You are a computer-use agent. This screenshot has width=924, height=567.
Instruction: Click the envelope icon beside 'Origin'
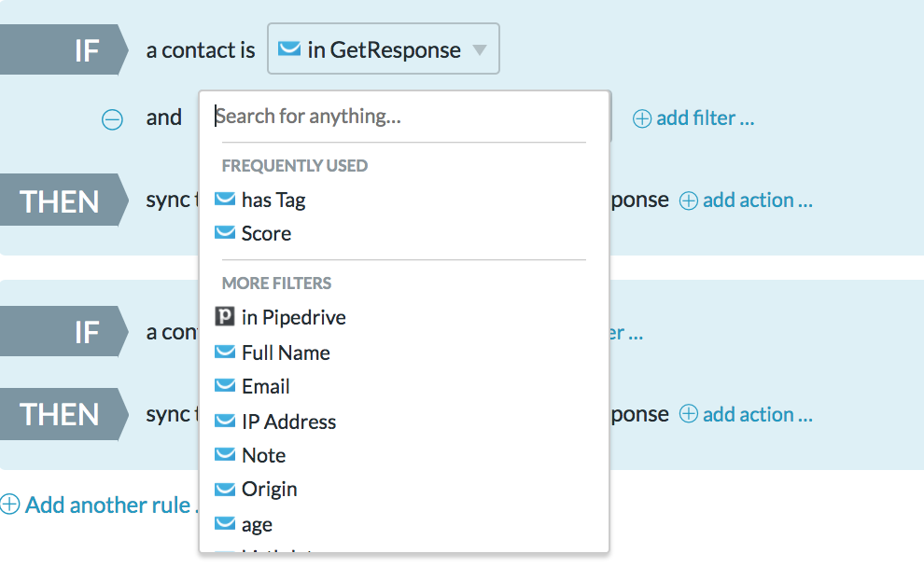[225, 489]
